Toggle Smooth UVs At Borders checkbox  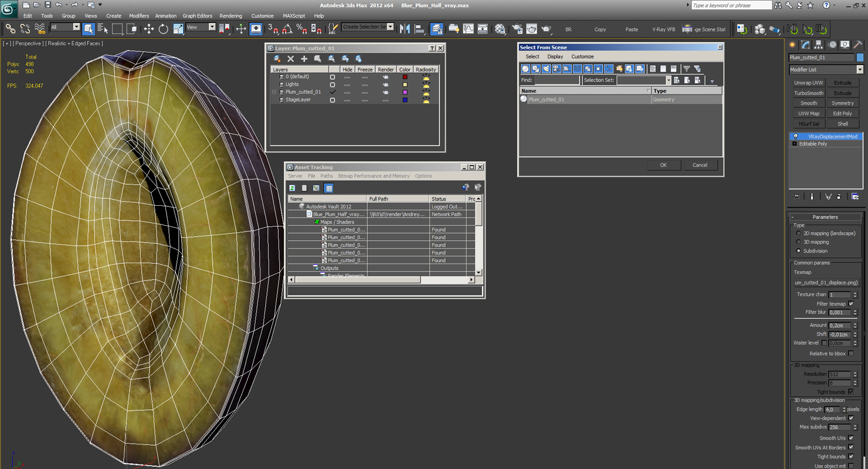point(851,447)
